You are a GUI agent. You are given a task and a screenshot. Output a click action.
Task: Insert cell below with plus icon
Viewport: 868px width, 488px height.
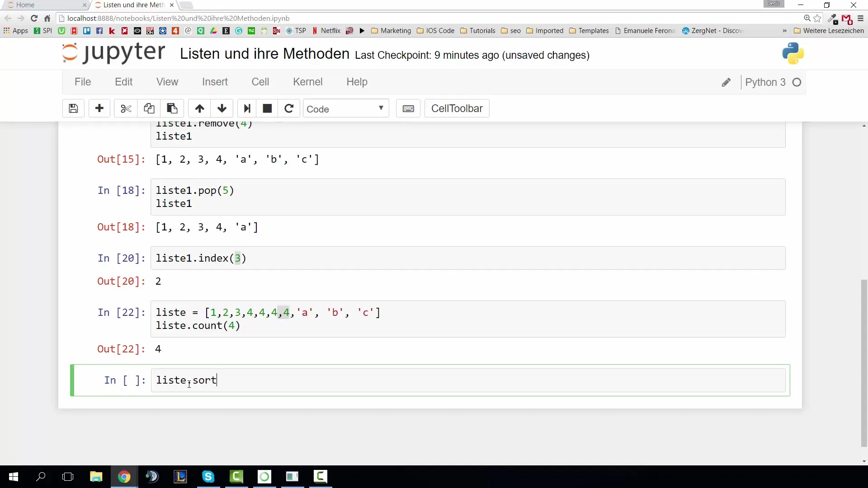pyautogui.click(x=99, y=108)
